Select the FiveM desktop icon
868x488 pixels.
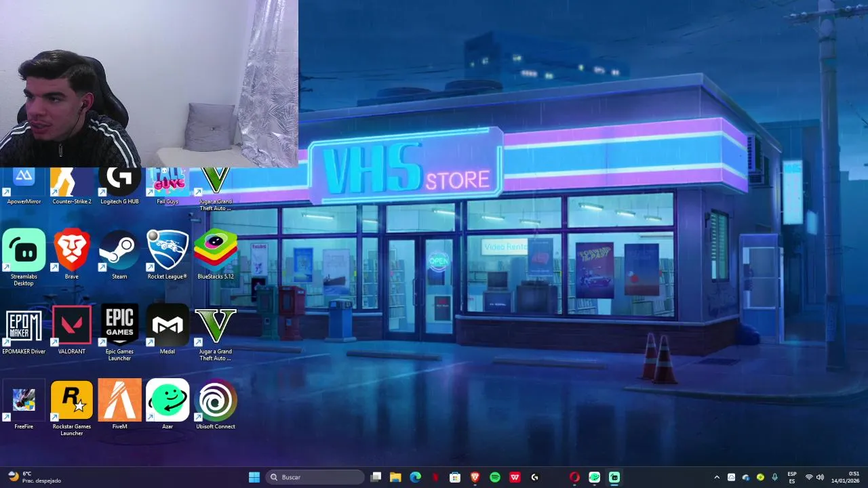pyautogui.click(x=119, y=405)
